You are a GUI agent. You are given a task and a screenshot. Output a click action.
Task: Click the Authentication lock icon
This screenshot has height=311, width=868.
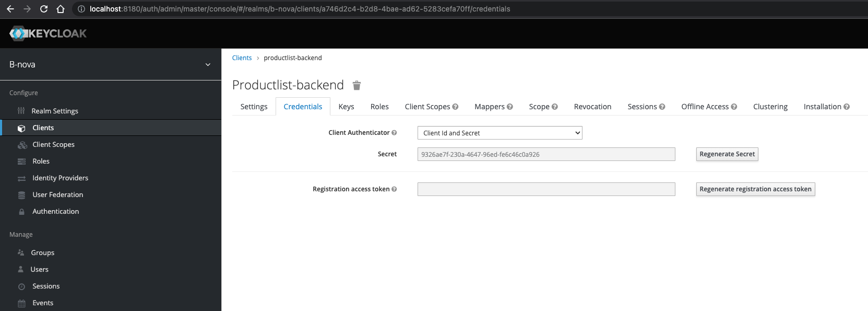[x=21, y=212]
